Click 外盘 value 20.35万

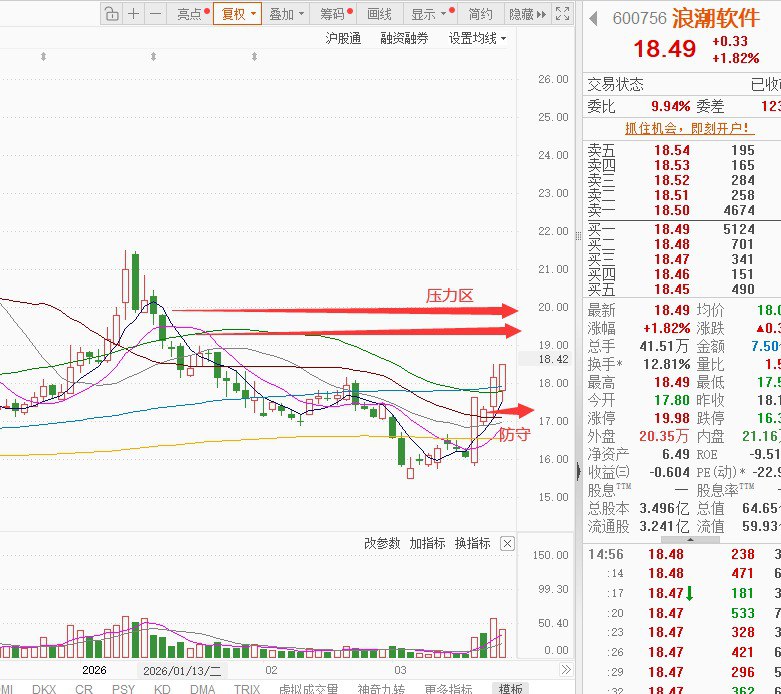point(664,436)
